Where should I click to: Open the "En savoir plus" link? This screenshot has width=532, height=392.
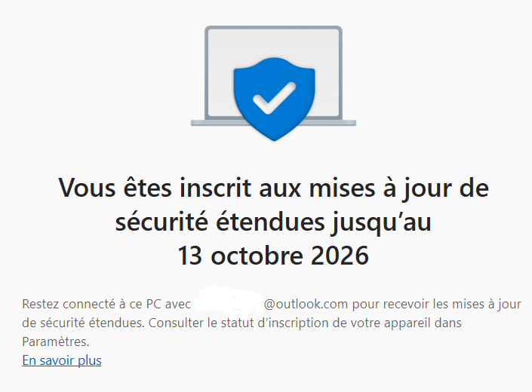click(x=62, y=360)
